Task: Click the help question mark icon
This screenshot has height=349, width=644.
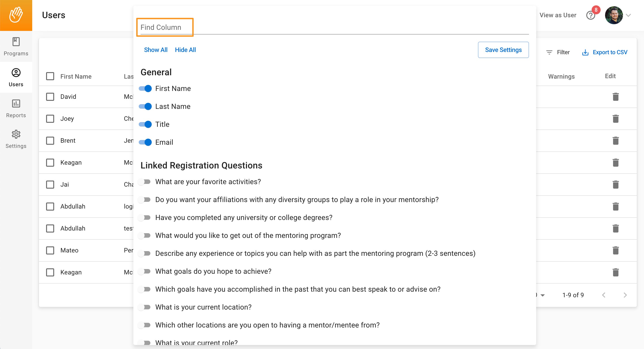Action: 591,15
